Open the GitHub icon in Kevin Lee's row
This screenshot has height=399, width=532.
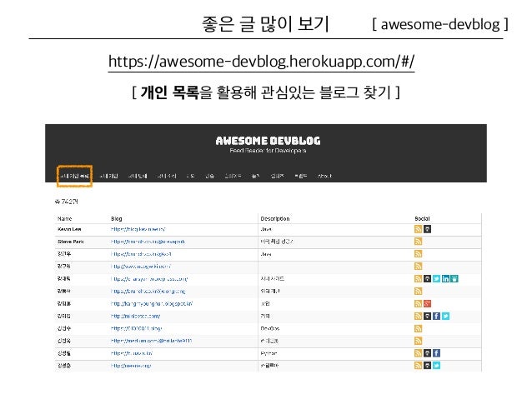(427, 229)
